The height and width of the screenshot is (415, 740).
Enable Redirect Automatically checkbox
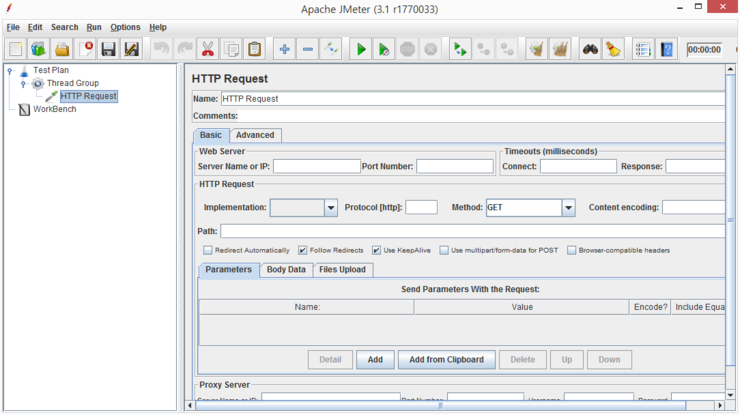[208, 250]
